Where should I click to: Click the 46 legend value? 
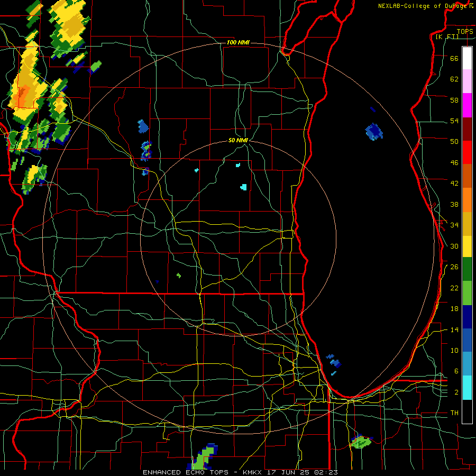coord(454,163)
